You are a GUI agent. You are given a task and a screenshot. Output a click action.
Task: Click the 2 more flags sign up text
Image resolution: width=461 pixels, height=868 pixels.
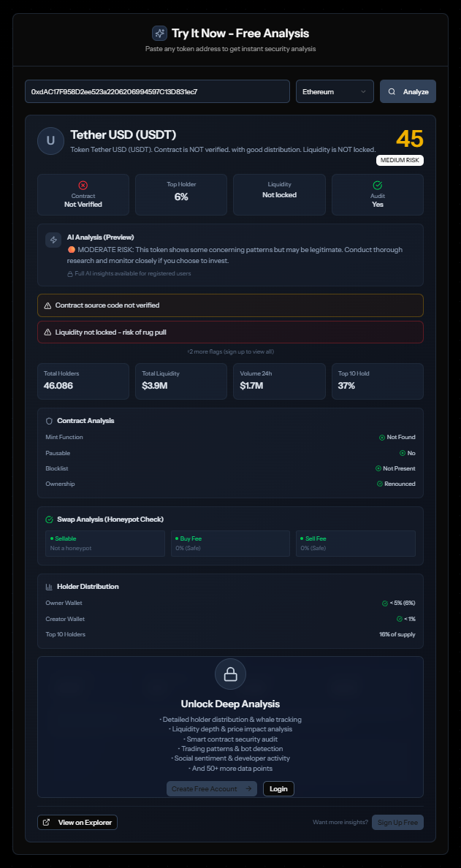click(x=230, y=351)
